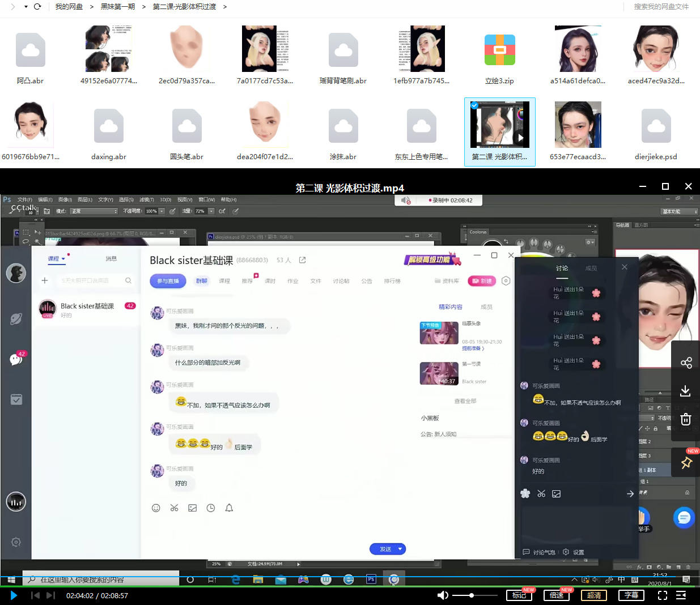Open the 超清 video quality menu
This screenshot has height=605, width=700.
(x=594, y=595)
